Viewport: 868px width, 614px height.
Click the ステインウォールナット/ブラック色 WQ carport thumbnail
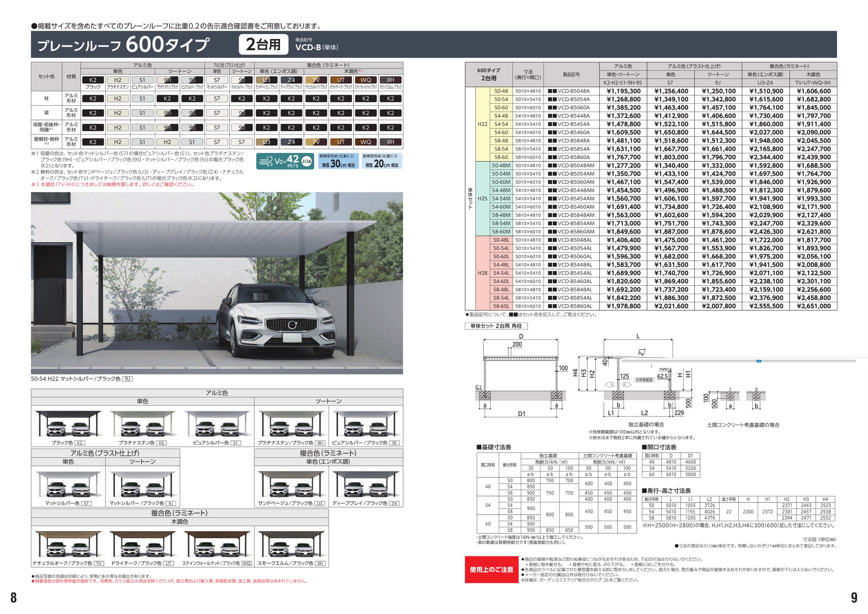pos(217,544)
